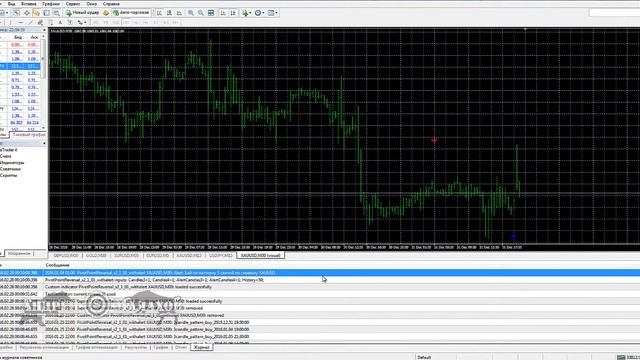Viewport: 640px width, 360px height.
Task: Toggle the Navigator folder icon
Action: pyautogui.click(x=36, y=13)
